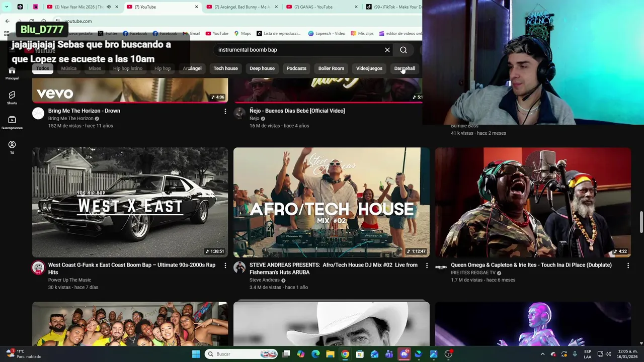Image resolution: width=644 pixels, height=362 pixels.
Task: Open options menu for Bring Me The Horizon video
Action: 225,111
